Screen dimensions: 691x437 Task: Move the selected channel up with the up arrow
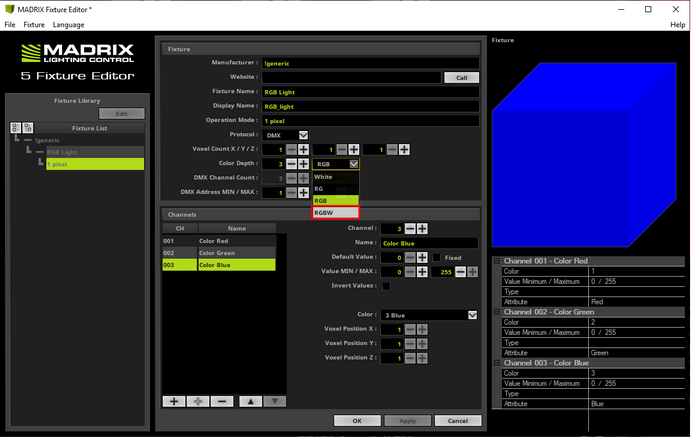[251, 401]
